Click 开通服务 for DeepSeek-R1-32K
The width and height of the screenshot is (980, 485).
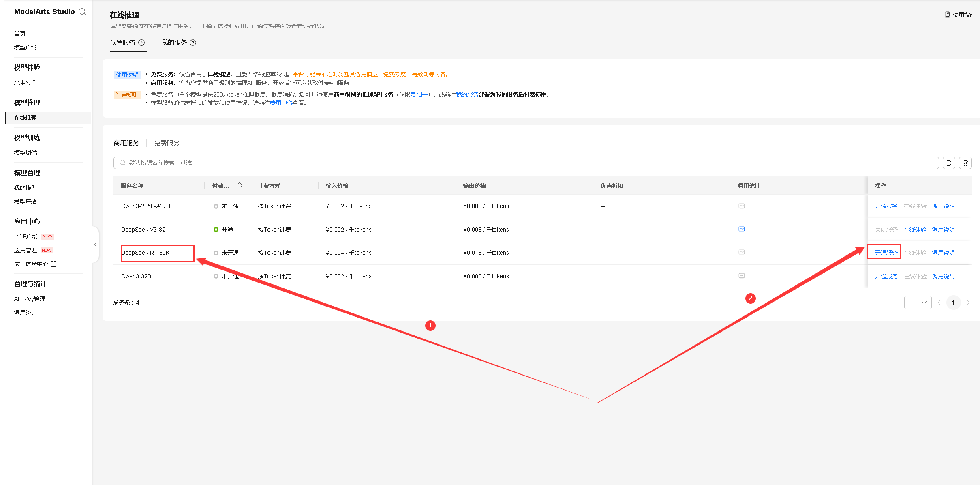(x=886, y=253)
